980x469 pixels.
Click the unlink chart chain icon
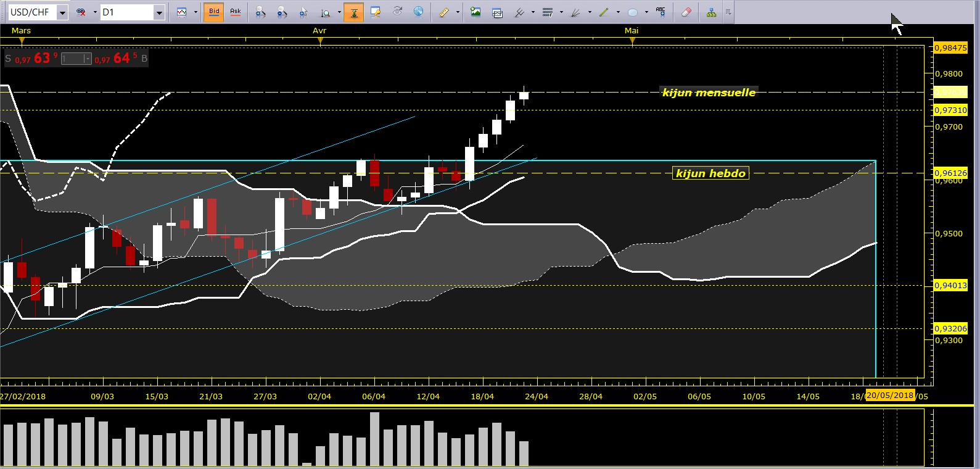click(81, 12)
